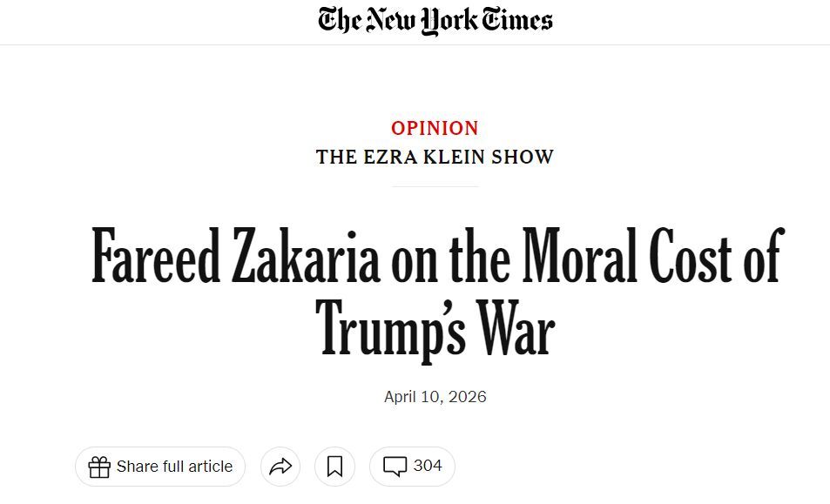Screen dimensions: 830x504
Task: Click the name "Fareed Zakaria" in headline
Action: coord(236,259)
